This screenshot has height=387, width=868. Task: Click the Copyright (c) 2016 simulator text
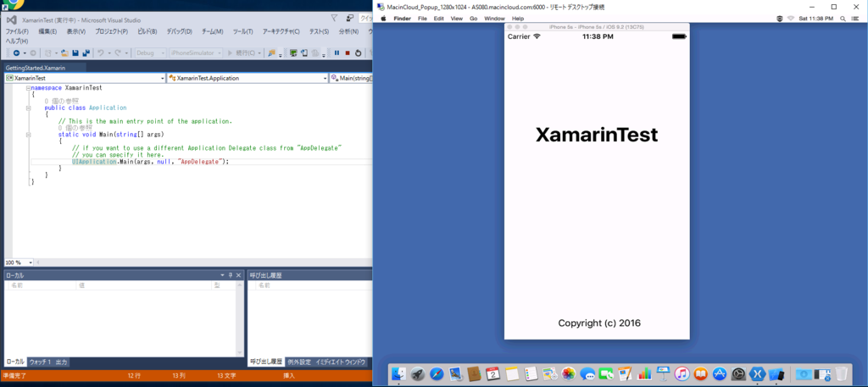click(x=599, y=323)
